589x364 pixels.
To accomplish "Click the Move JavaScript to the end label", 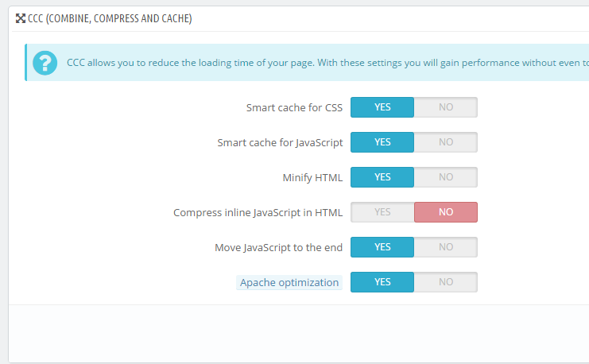I will (x=279, y=247).
